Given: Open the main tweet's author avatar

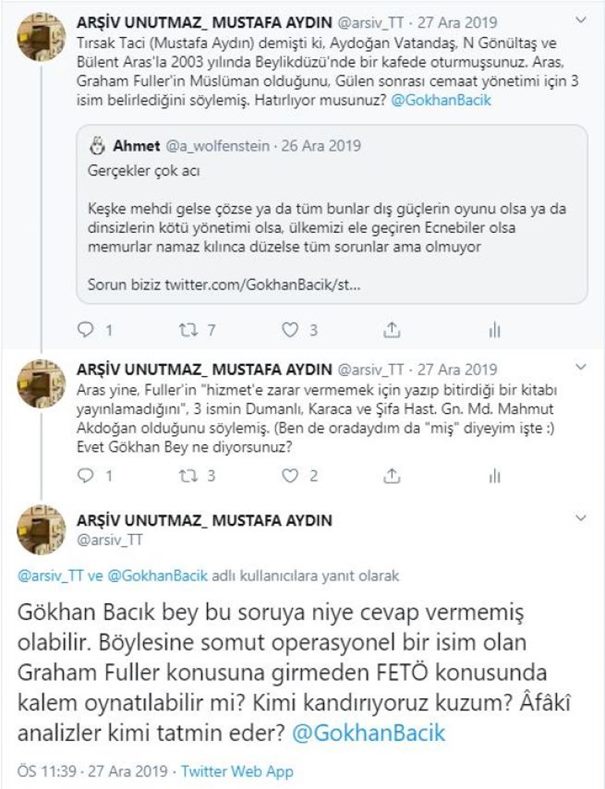Looking at the screenshot, I should click(41, 530).
